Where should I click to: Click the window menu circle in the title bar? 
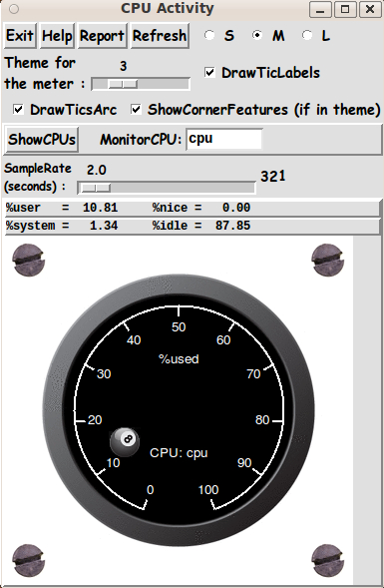(x=14, y=9)
